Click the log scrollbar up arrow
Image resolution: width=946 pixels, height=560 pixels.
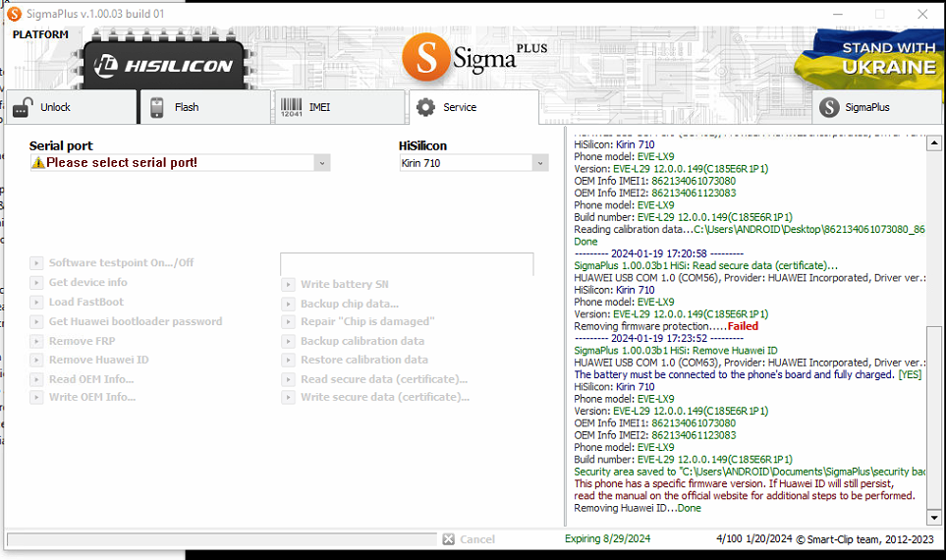tap(934, 143)
